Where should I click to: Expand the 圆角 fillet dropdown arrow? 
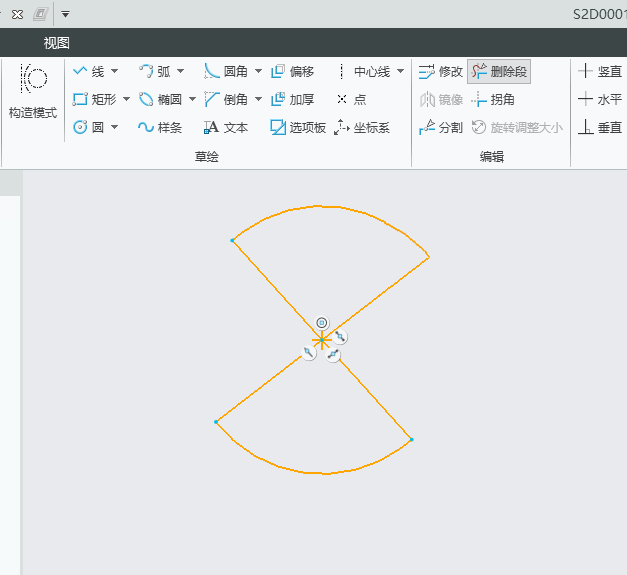point(258,72)
